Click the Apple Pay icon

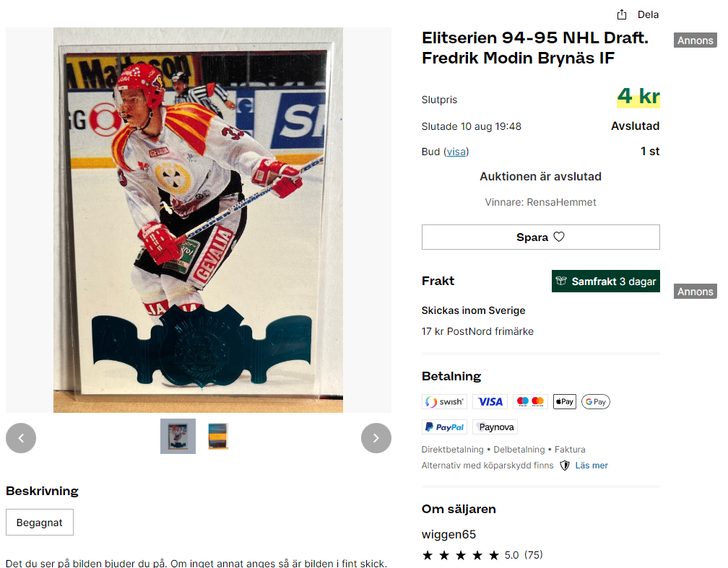click(x=565, y=402)
